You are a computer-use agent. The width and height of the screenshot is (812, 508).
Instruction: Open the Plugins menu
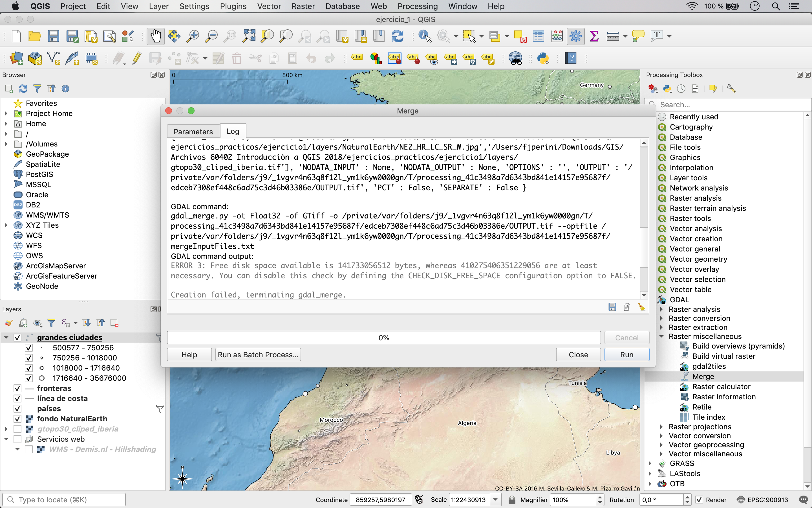click(x=233, y=6)
